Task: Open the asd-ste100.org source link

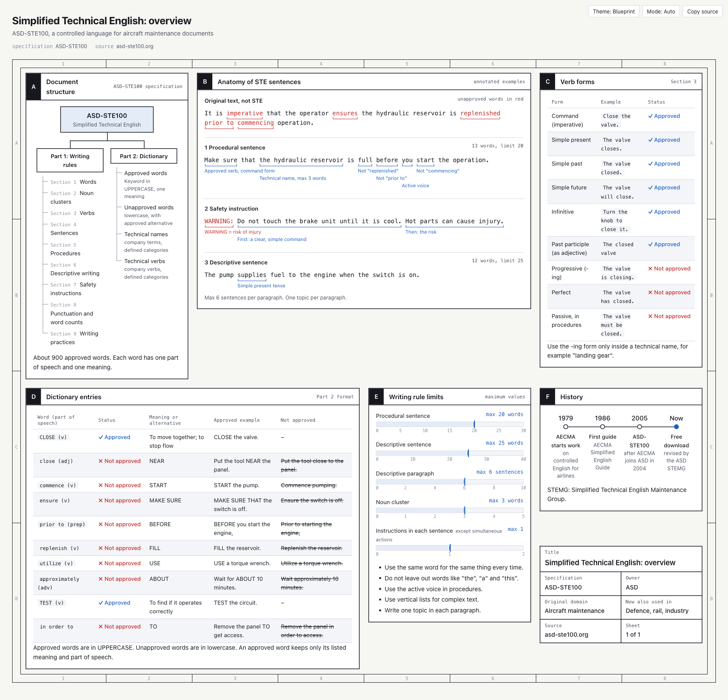Action: (x=135, y=46)
